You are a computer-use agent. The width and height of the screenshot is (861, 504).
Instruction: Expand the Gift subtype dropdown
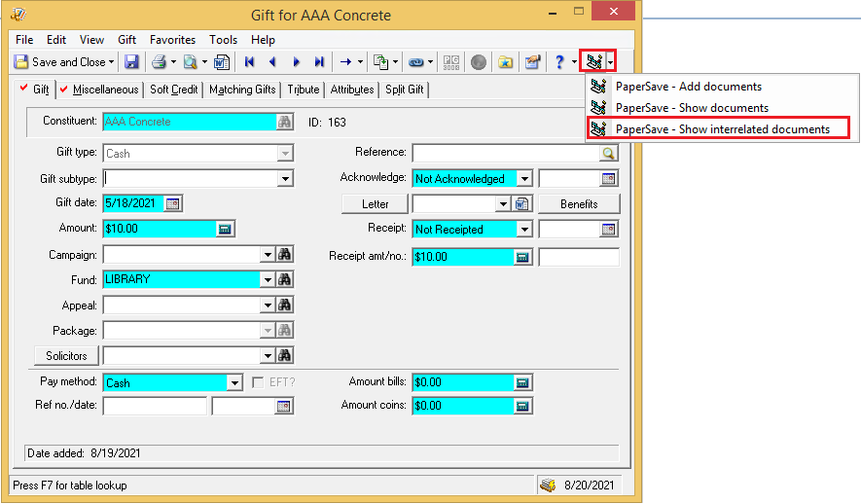(x=285, y=179)
